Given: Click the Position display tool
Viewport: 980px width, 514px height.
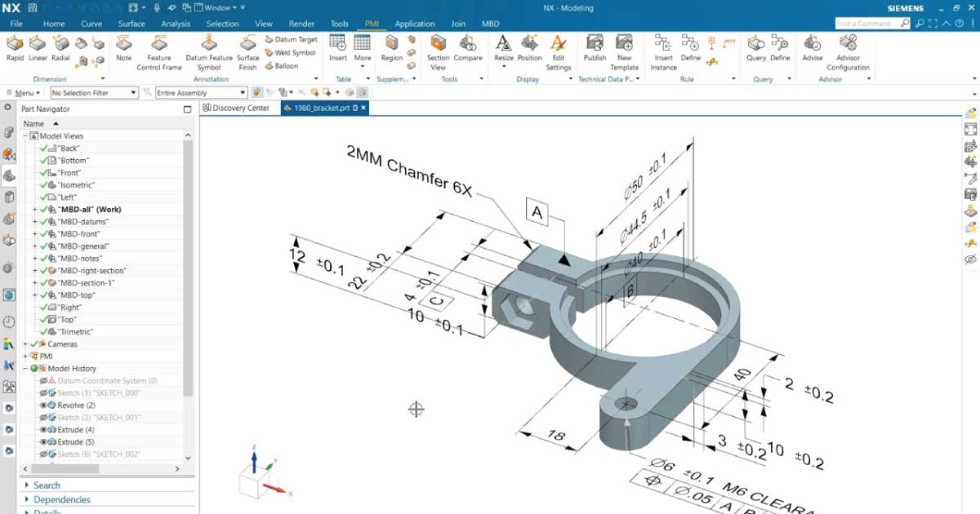Looking at the screenshot, I should [530, 48].
